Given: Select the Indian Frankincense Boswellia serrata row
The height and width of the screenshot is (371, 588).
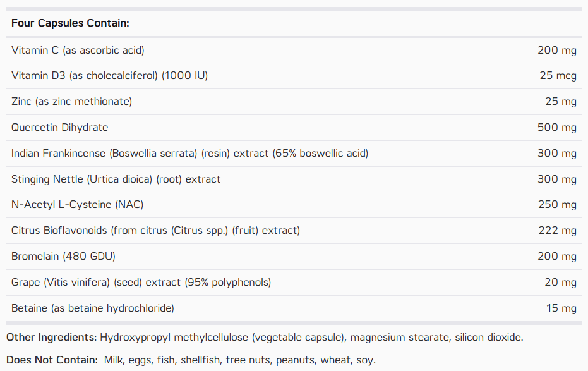Looking at the screenshot, I should (294, 154).
